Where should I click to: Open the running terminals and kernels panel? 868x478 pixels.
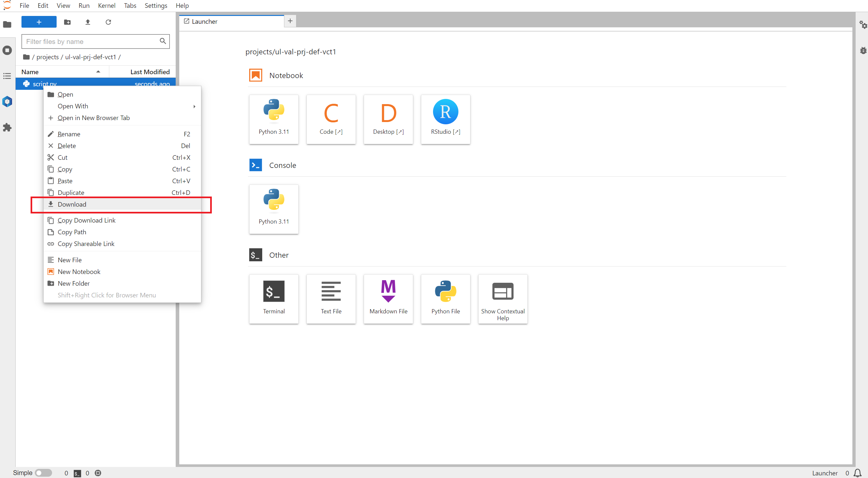[7, 50]
